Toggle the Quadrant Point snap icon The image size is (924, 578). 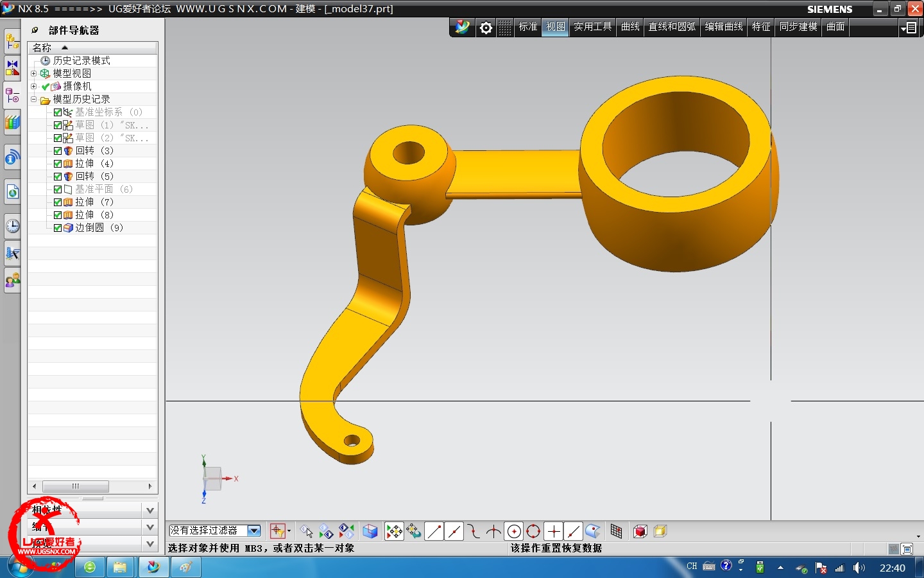533,531
